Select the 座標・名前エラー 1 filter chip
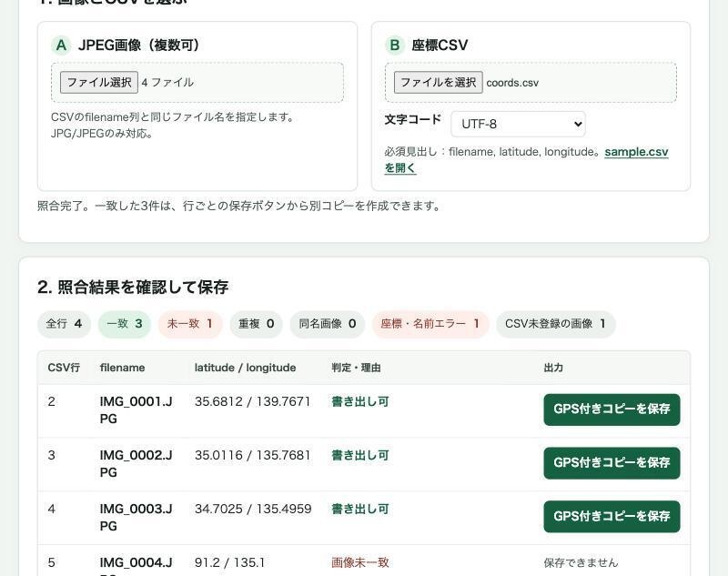Image resolution: width=728 pixels, height=576 pixels. (430, 324)
